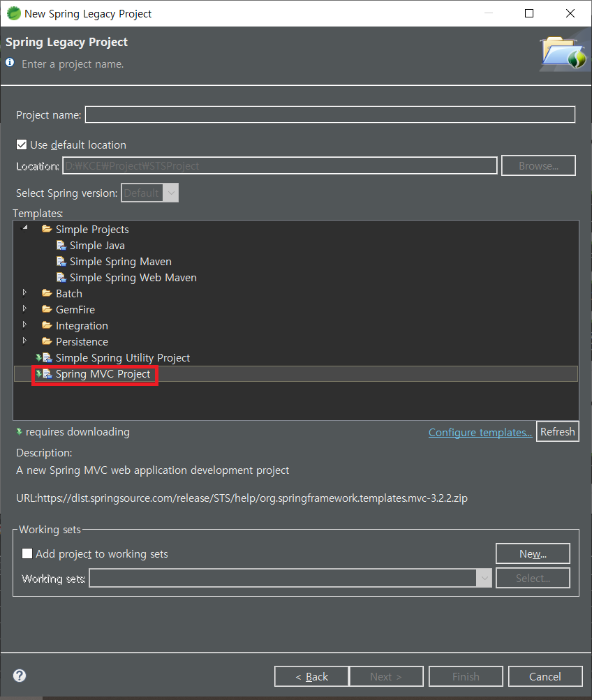Click the Location path field
The width and height of the screenshot is (592, 700).
280,165
